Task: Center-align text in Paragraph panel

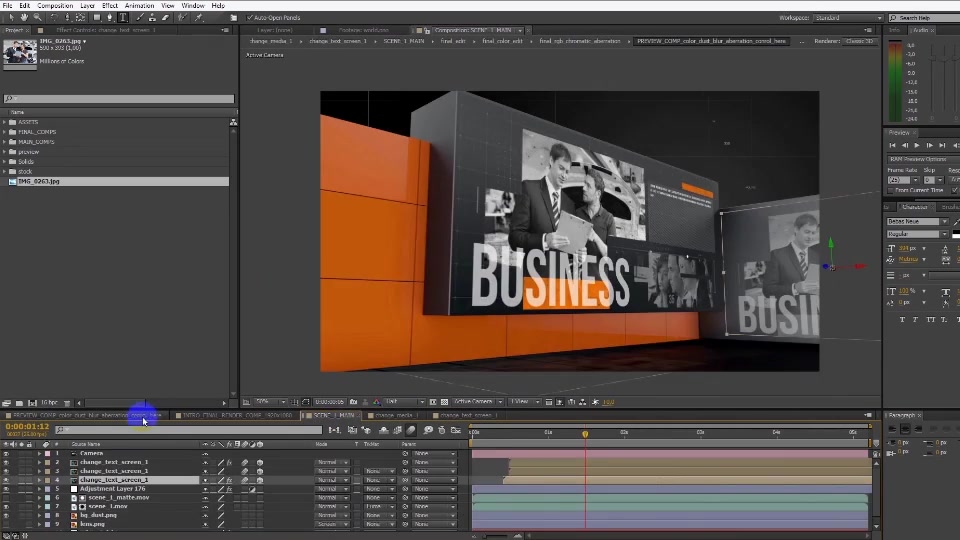Action: tap(905, 429)
